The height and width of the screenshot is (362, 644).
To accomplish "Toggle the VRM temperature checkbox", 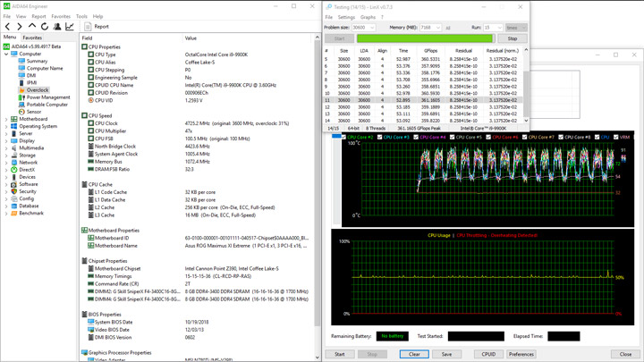I will pos(614,138).
